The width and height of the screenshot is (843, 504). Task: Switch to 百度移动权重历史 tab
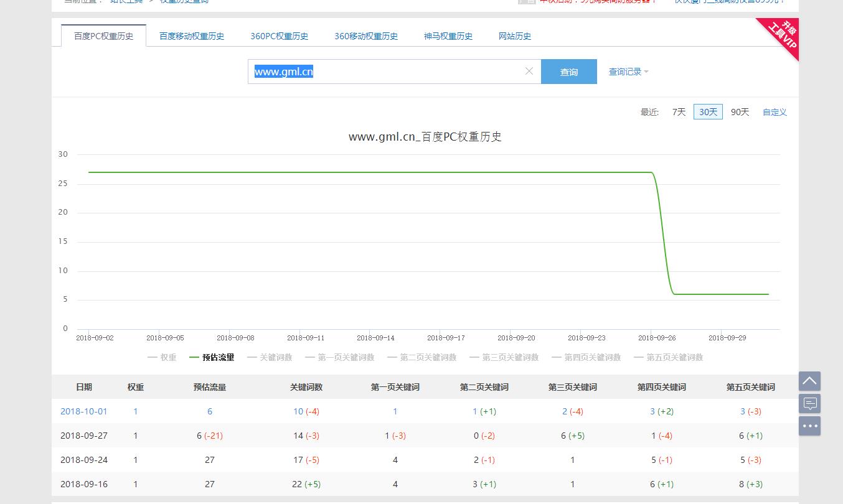click(192, 36)
